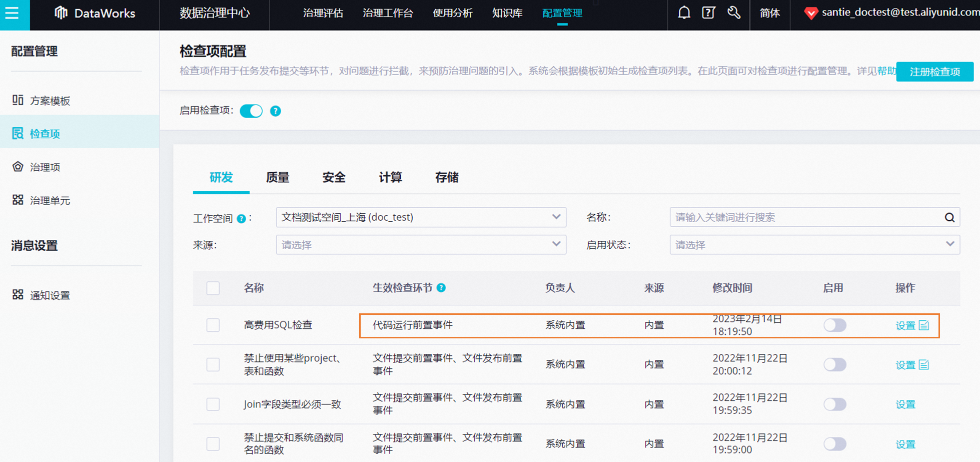Check the 禁止使用某些project row checkbox
Image resolution: width=980 pixels, height=462 pixels.
(x=213, y=364)
